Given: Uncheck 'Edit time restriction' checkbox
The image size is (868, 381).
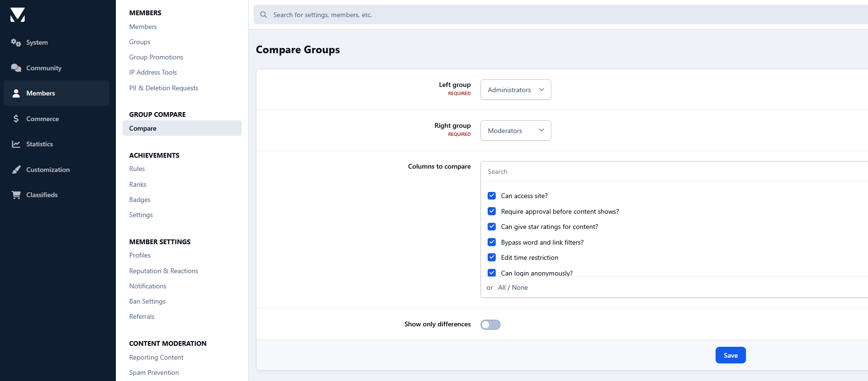Looking at the screenshot, I should [492, 257].
